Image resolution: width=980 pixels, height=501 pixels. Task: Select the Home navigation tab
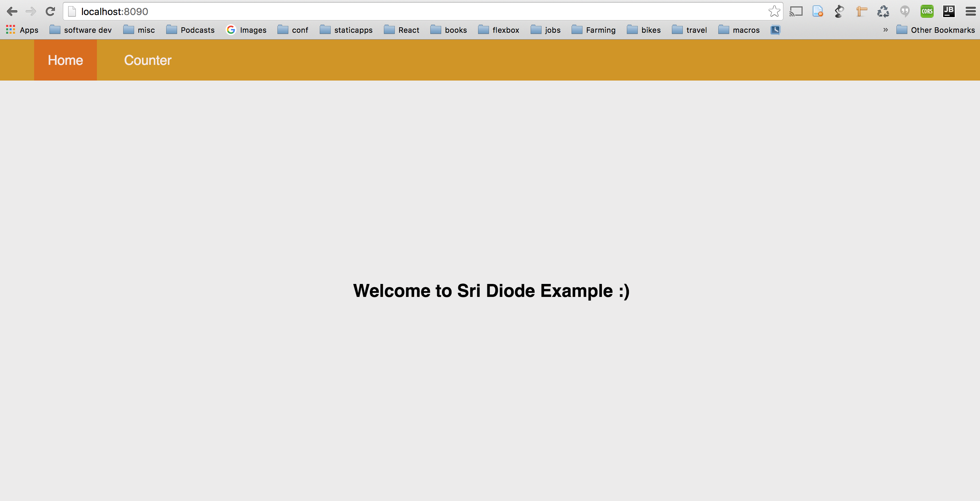66,60
